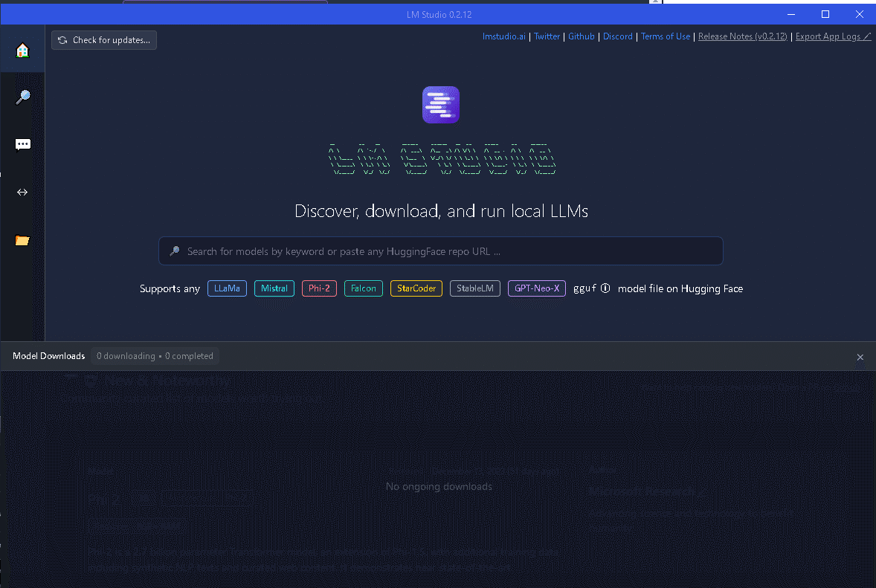Screen dimensions: 876x588
Task: Open the lmstudio.ai link
Action: click(x=504, y=36)
